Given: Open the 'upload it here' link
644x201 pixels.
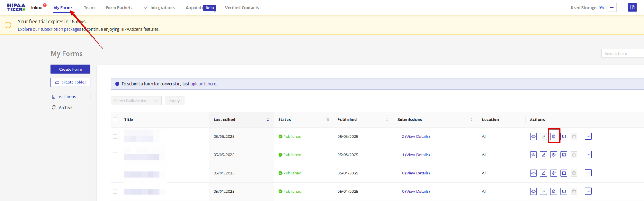Looking at the screenshot, I should point(203,84).
